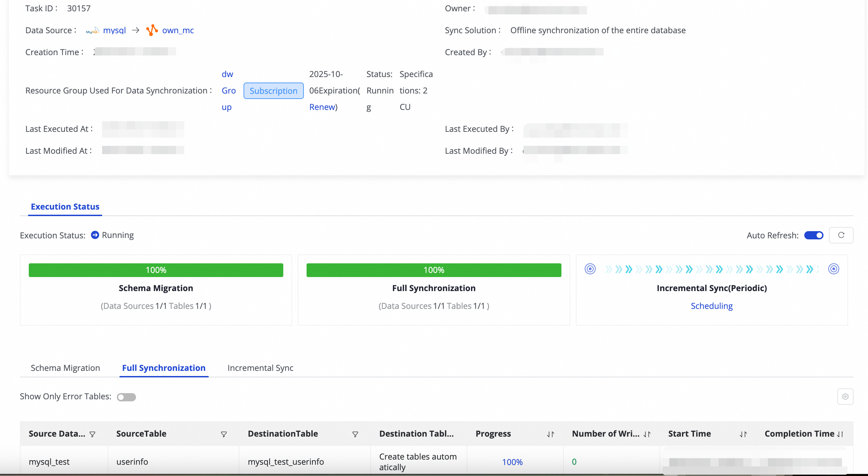Click the Subscription tag
This screenshot has width=868, height=476.
pos(273,91)
